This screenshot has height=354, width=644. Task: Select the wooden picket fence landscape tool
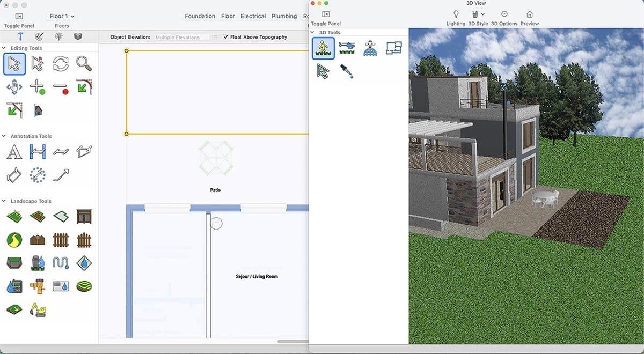point(61,239)
